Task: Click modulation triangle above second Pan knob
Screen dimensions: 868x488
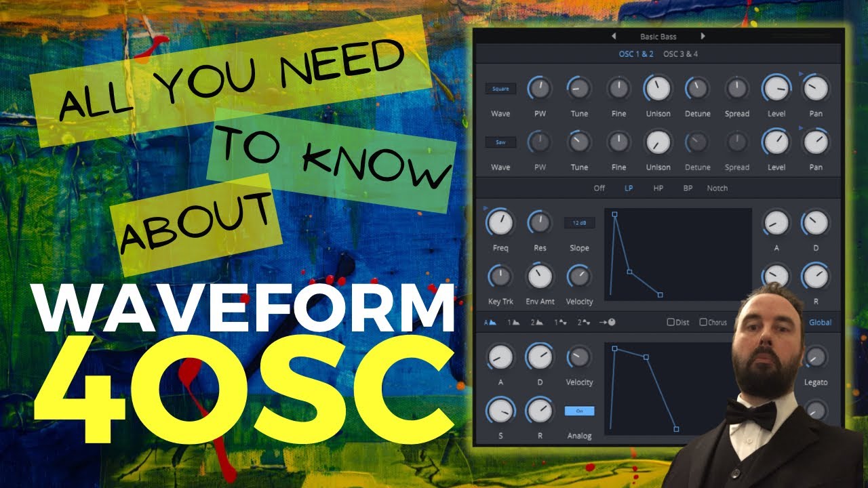Action: point(802,127)
